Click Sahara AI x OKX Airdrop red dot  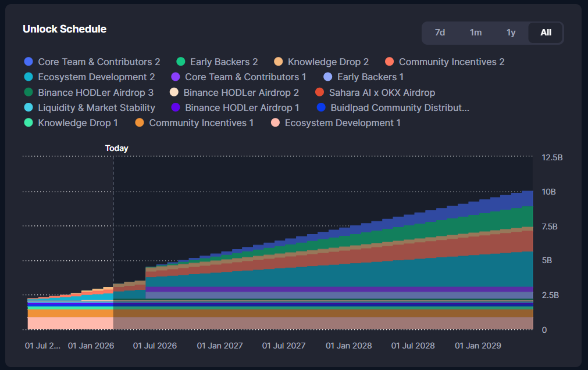click(x=319, y=92)
